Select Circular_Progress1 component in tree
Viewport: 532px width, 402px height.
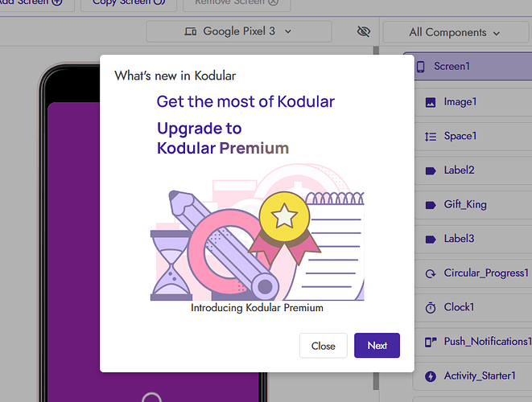pos(473,273)
